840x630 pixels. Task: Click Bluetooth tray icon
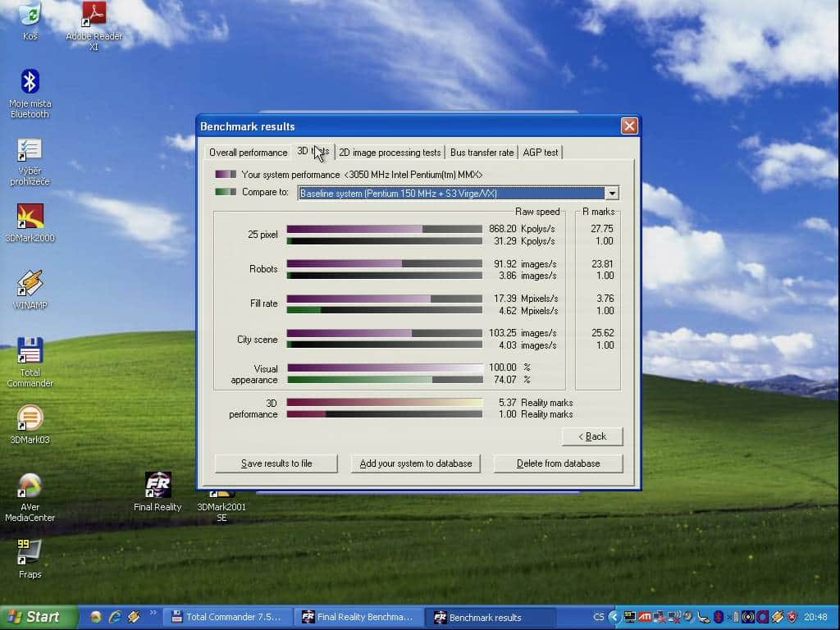[x=719, y=617]
